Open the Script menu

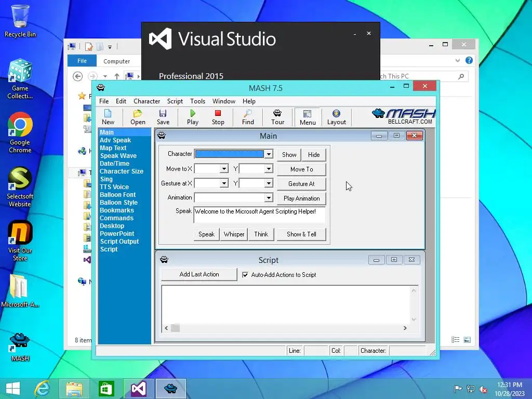click(175, 101)
